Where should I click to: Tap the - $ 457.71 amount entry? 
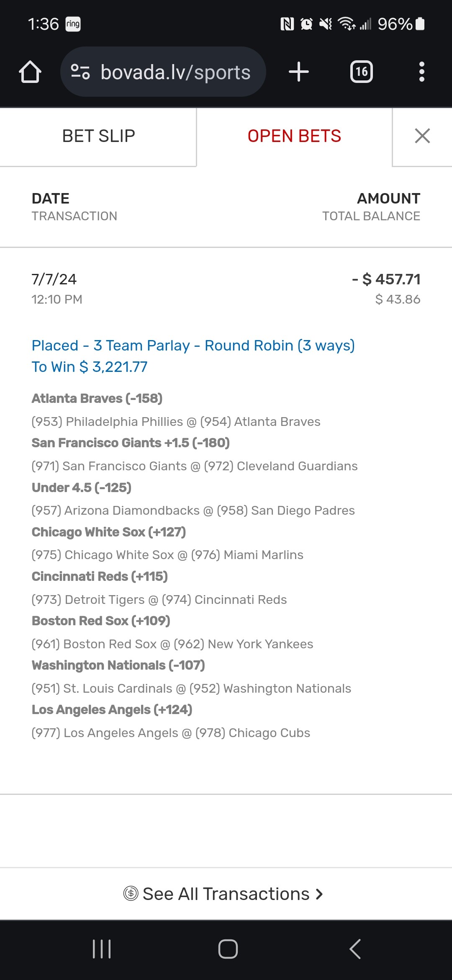click(386, 279)
